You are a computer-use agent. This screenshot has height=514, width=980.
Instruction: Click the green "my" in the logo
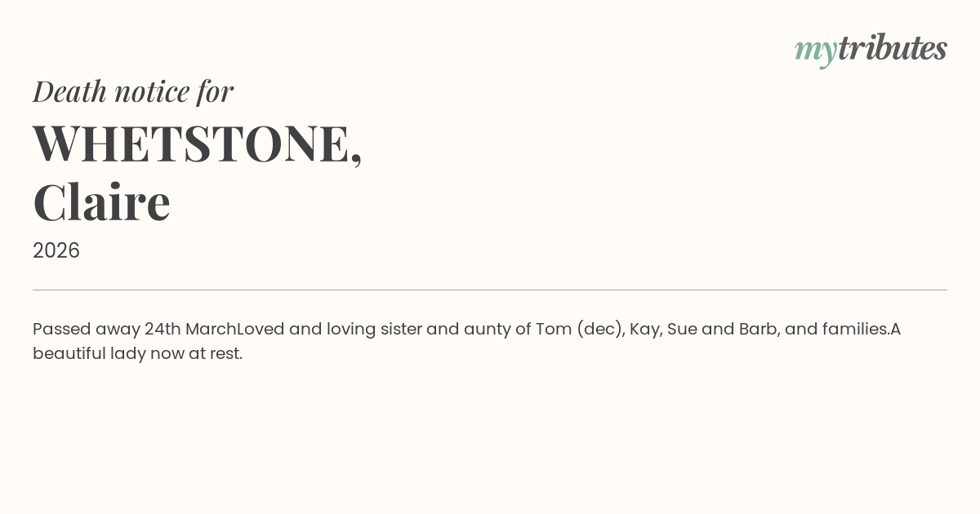pos(815,51)
